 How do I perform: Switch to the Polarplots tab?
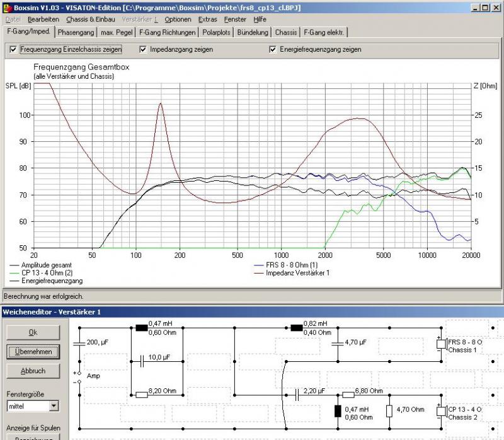(217, 32)
